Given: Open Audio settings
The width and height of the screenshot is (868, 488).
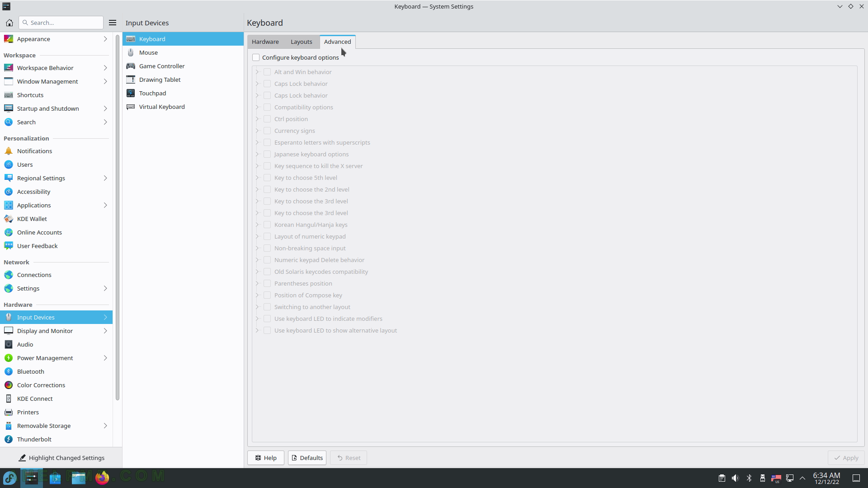Looking at the screenshot, I should (56, 344).
